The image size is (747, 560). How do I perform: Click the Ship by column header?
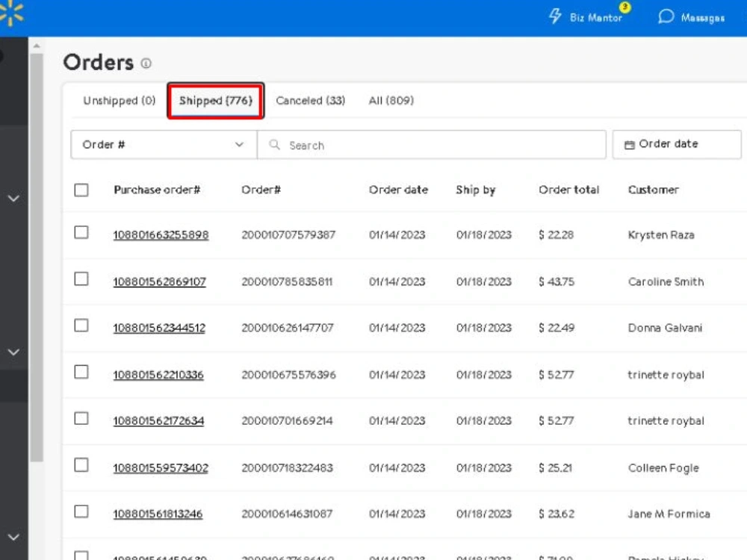point(475,190)
